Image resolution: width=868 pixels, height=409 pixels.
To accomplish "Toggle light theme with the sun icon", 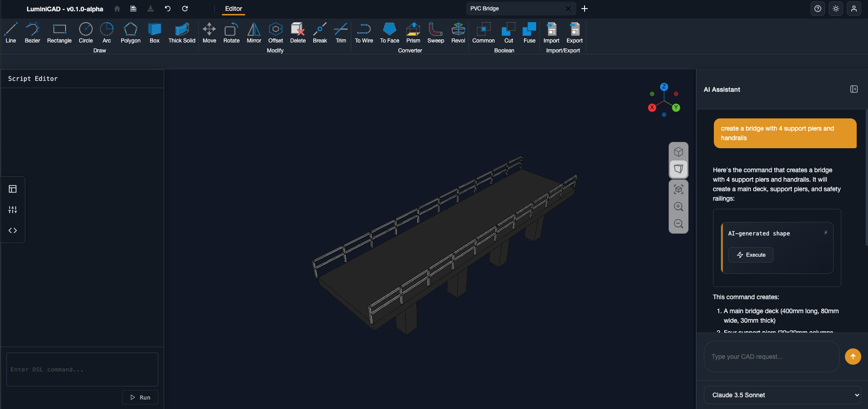I will pos(836,9).
